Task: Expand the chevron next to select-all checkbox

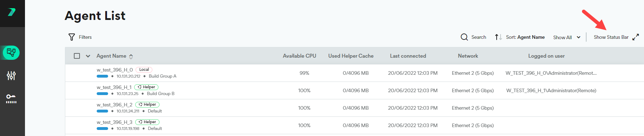Action: [x=88, y=56]
